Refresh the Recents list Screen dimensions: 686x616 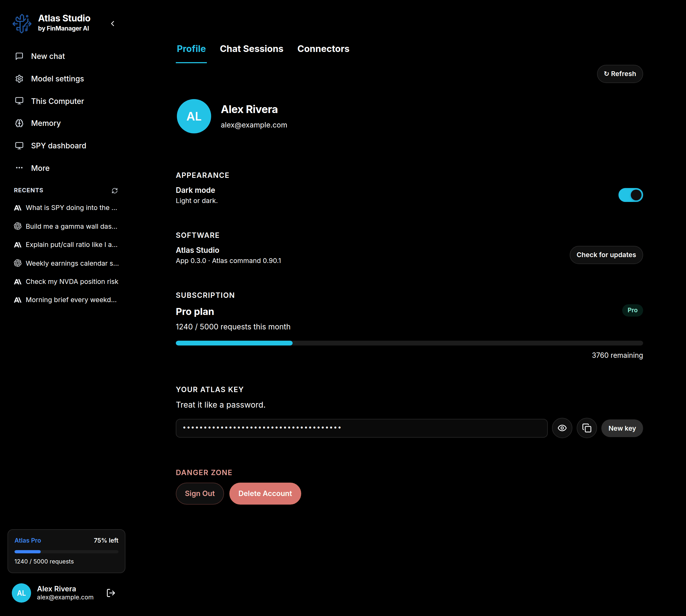pyautogui.click(x=115, y=190)
